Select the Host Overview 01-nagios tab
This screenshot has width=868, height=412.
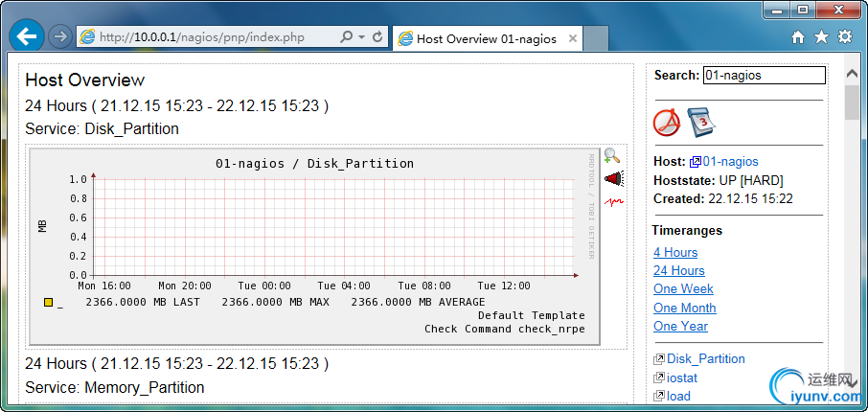[x=487, y=38]
